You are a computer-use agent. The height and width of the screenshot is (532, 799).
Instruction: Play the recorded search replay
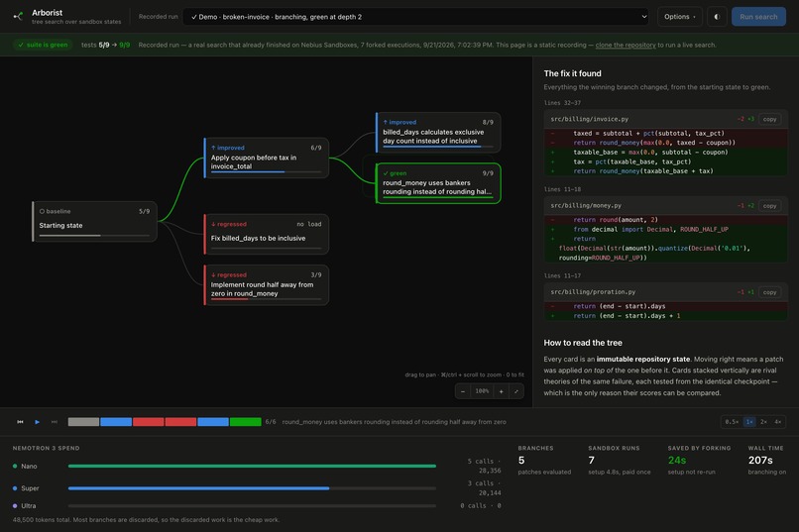coord(38,422)
